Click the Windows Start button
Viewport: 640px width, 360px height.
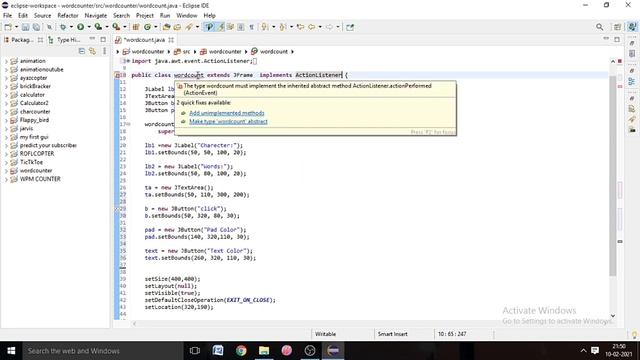(11, 351)
